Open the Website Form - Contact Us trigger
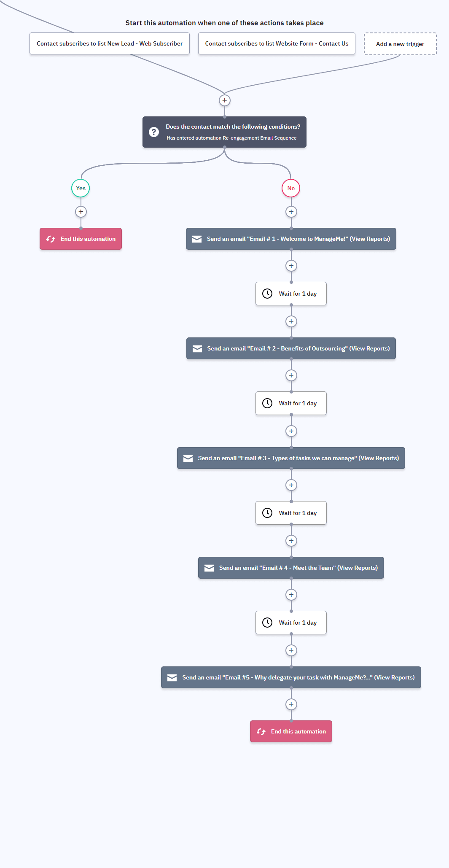The height and width of the screenshot is (868, 449). point(277,44)
